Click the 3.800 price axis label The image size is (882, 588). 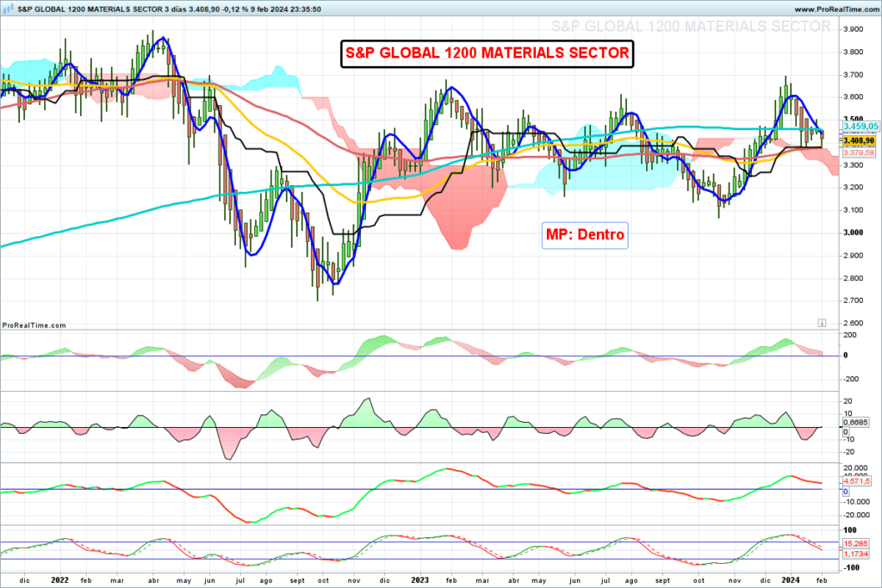[x=854, y=52]
